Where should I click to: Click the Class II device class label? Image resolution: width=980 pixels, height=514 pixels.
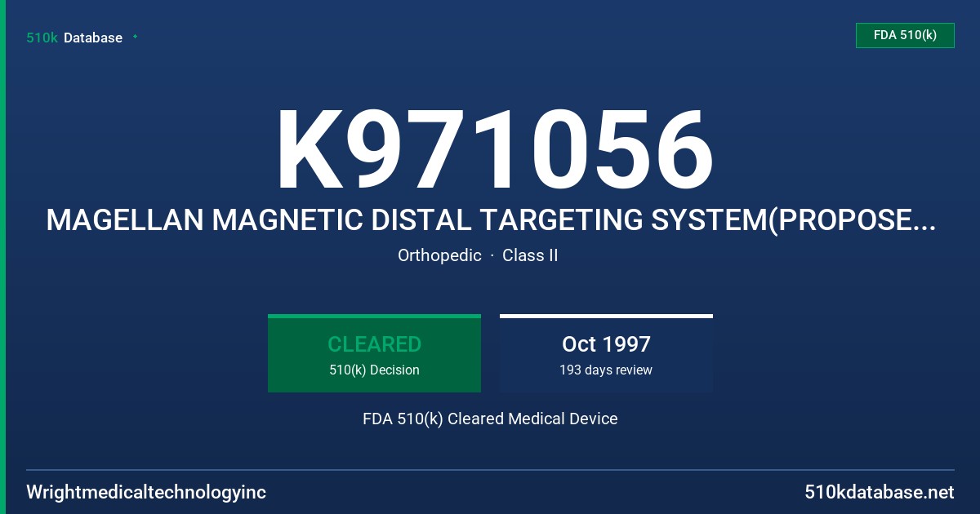tap(530, 255)
